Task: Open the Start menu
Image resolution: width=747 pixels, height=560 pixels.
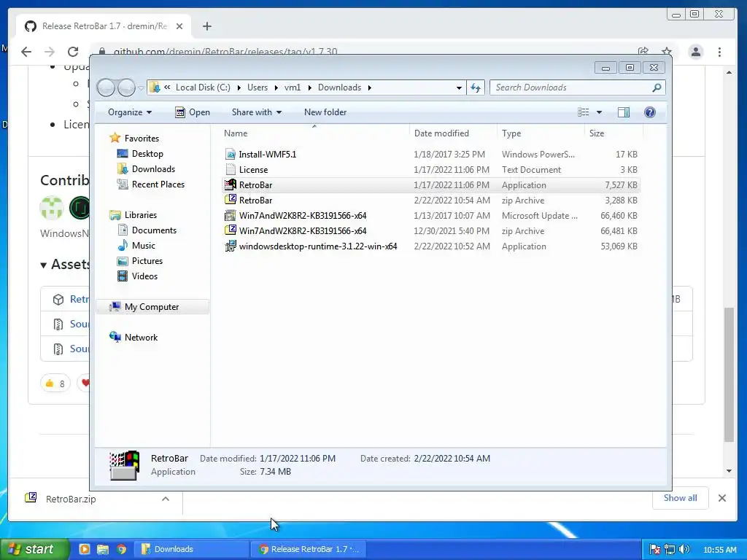Action: [x=34, y=550]
